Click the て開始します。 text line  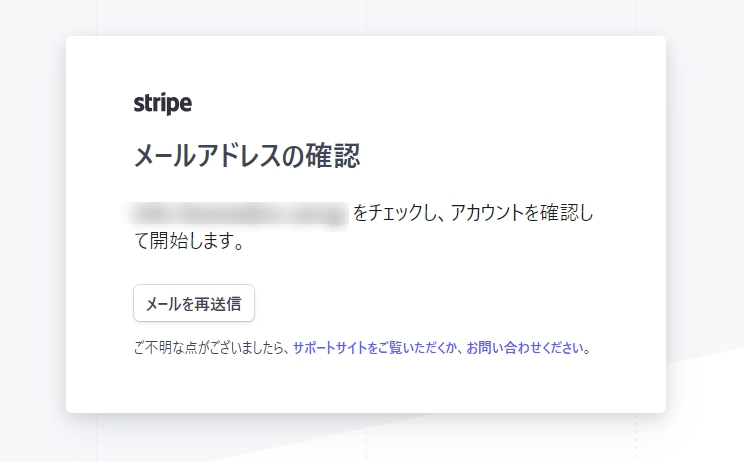coord(189,241)
